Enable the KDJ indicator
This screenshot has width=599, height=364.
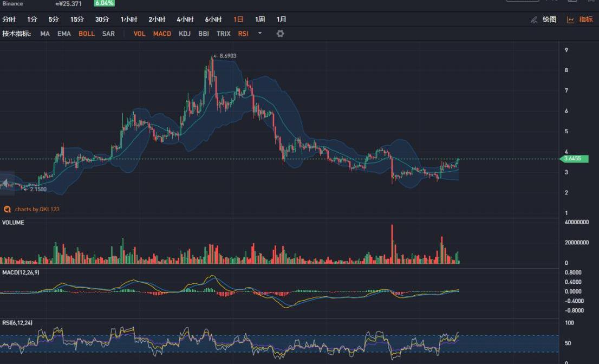coord(185,34)
